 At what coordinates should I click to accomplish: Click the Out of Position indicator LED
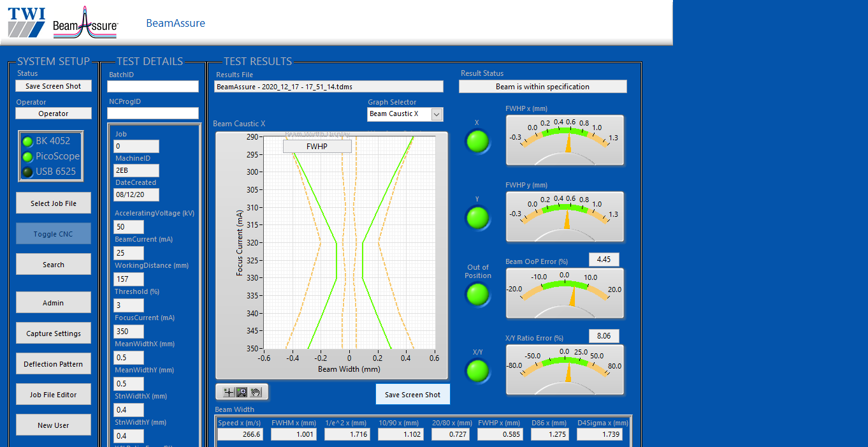(x=478, y=295)
